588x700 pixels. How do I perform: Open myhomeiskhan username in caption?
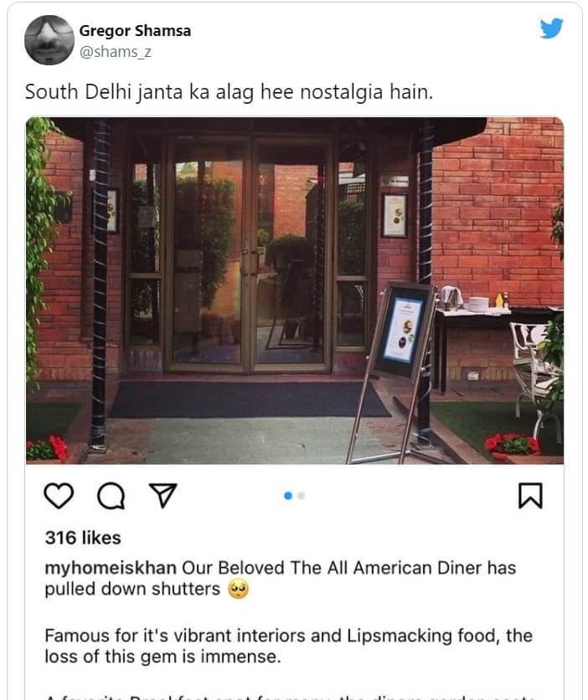click(111, 568)
